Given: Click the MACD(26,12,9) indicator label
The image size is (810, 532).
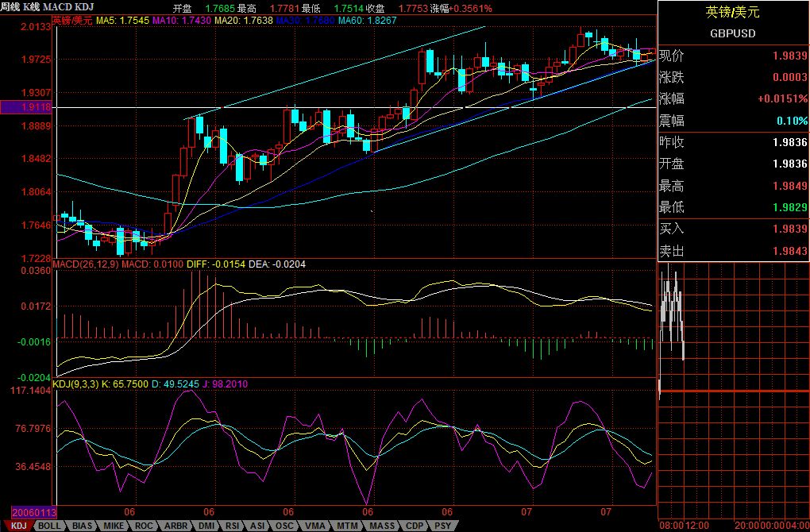Looking at the screenshot, I should (86, 264).
